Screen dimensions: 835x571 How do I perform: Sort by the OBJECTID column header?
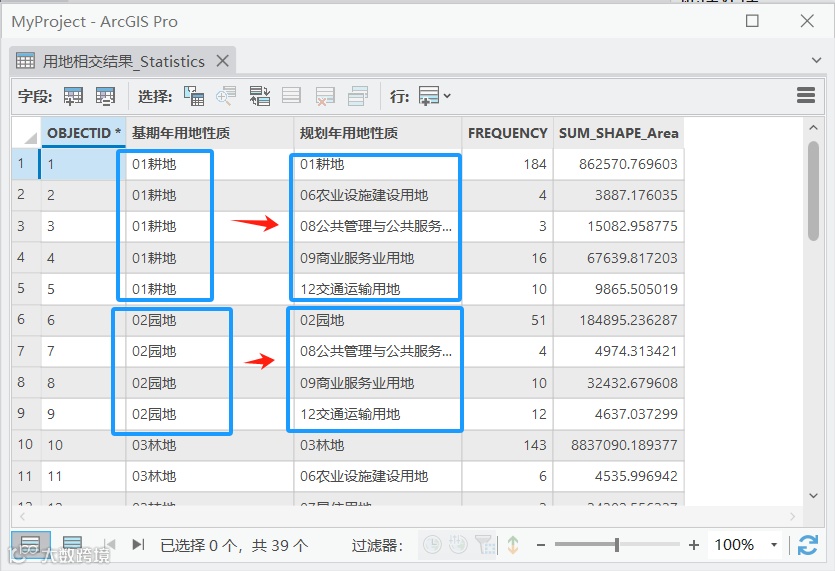pyautogui.click(x=84, y=133)
